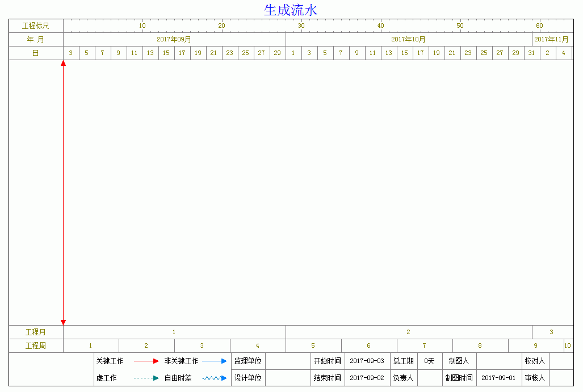Click the 2017年10月 month header

tap(408, 40)
